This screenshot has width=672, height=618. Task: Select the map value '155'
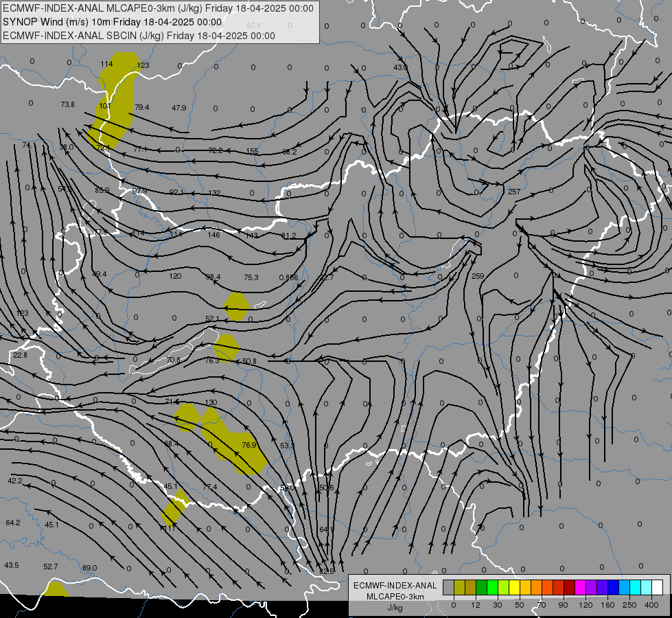[252, 151]
